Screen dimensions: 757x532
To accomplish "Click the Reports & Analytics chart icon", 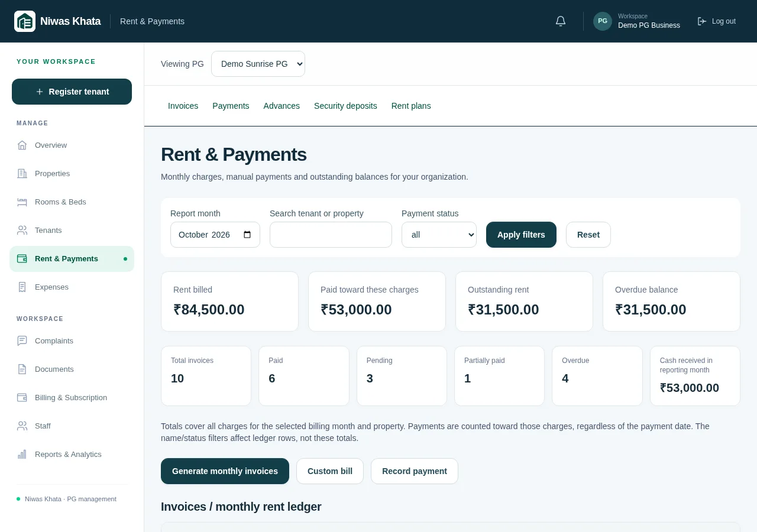I will pyautogui.click(x=22, y=454).
